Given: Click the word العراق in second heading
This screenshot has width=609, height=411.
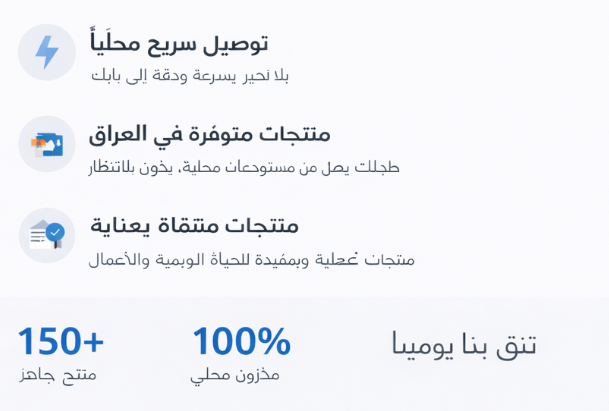Looking at the screenshot, I should coord(120,134).
